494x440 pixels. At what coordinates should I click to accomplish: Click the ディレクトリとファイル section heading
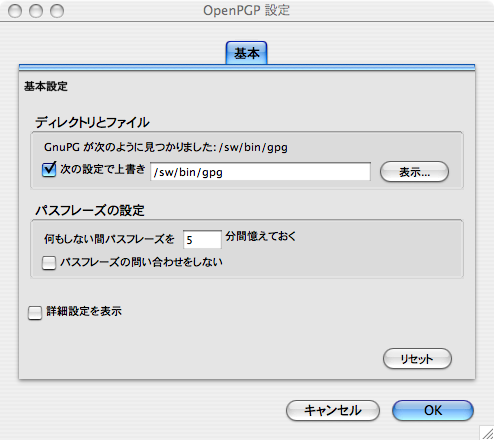pyautogui.click(x=92, y=122)
